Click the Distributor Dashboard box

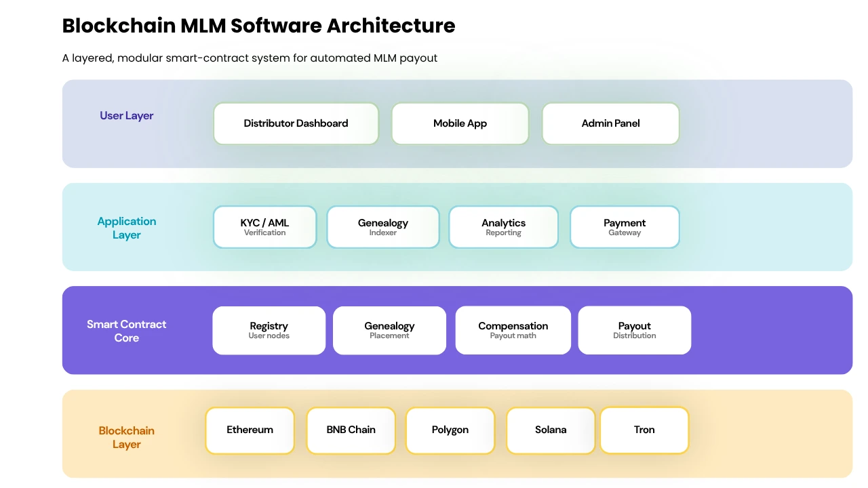296,123
